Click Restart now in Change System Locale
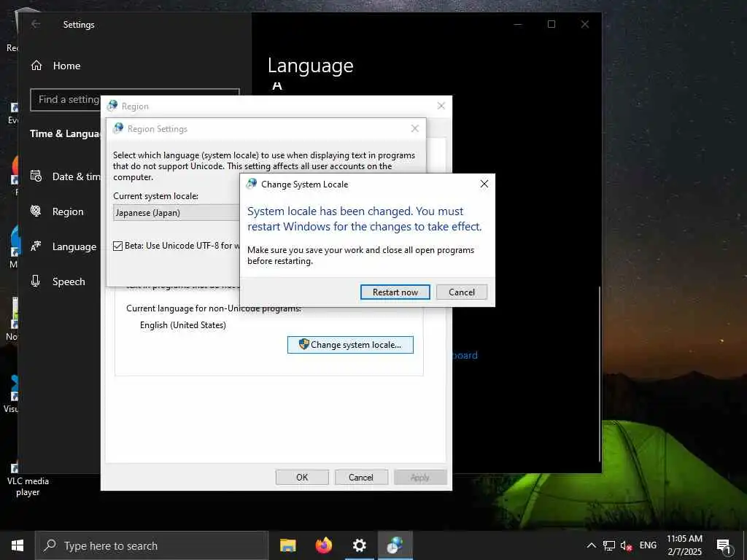This screenshot has height=560, width=747. point(395,292)
